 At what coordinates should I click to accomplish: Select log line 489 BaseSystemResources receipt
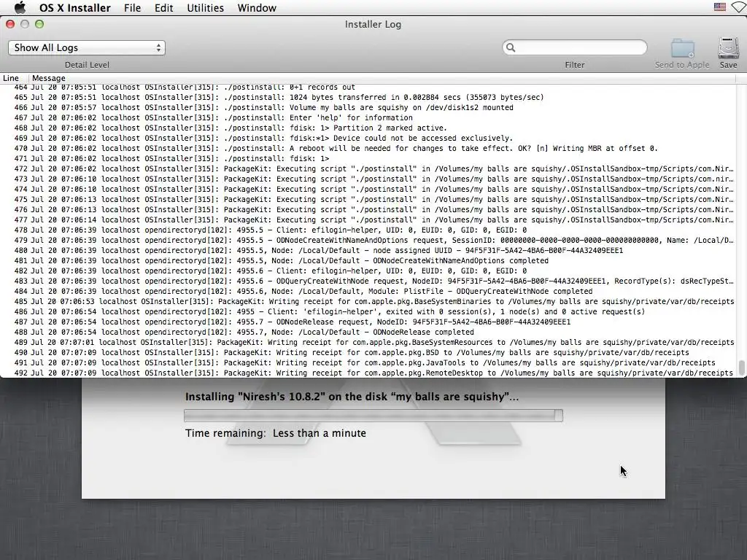(368, 343)
